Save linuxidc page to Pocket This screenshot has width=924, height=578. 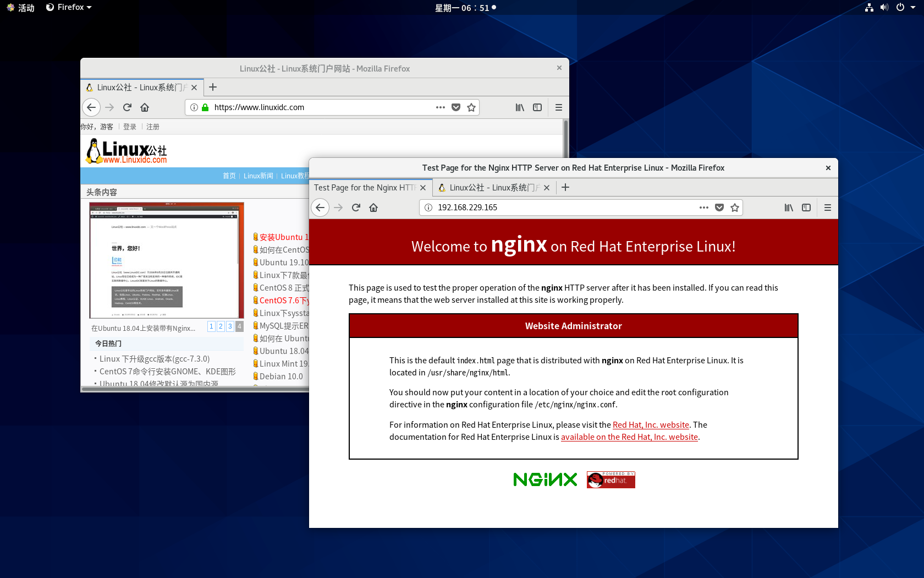click(x=456, y=107)
